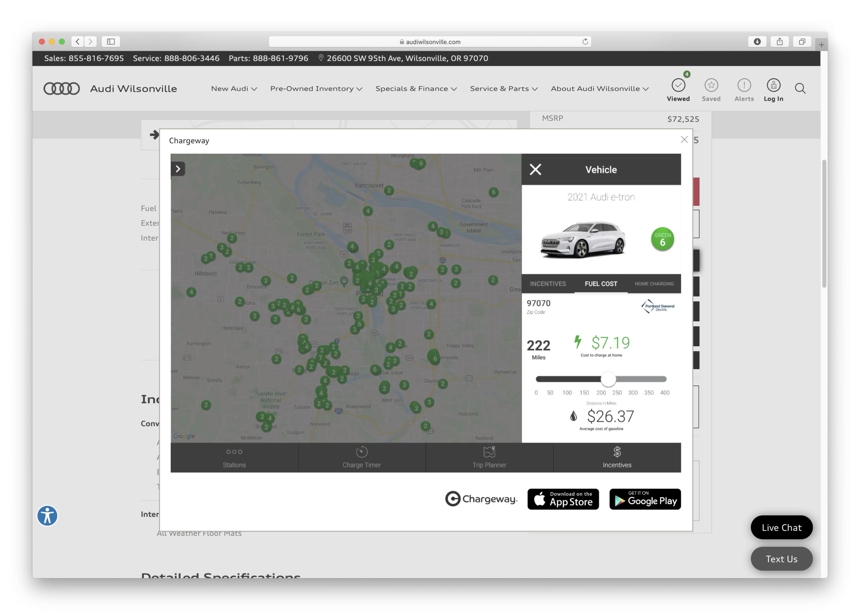
Task: Open the Charge Timer tool
Action: pos(361,457)
